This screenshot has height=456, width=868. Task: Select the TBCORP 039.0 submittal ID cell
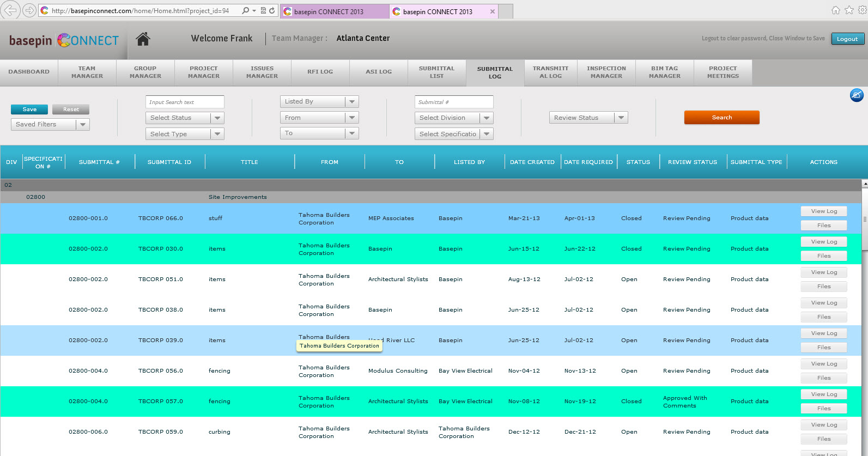click(x=161, y=341)
